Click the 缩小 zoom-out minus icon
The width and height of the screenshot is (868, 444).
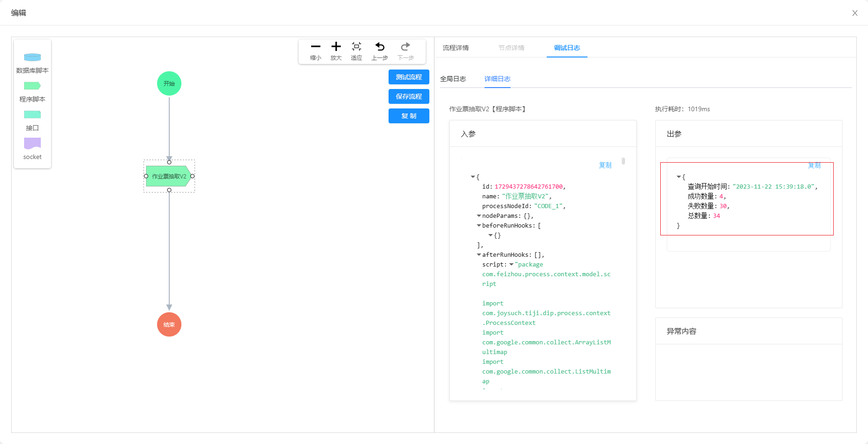(316, 46)
